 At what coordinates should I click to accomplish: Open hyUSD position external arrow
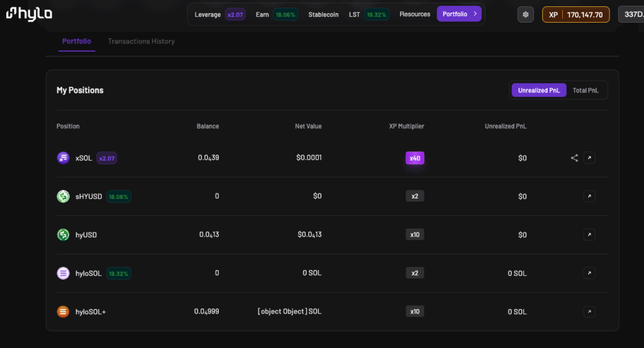point(589,235)
